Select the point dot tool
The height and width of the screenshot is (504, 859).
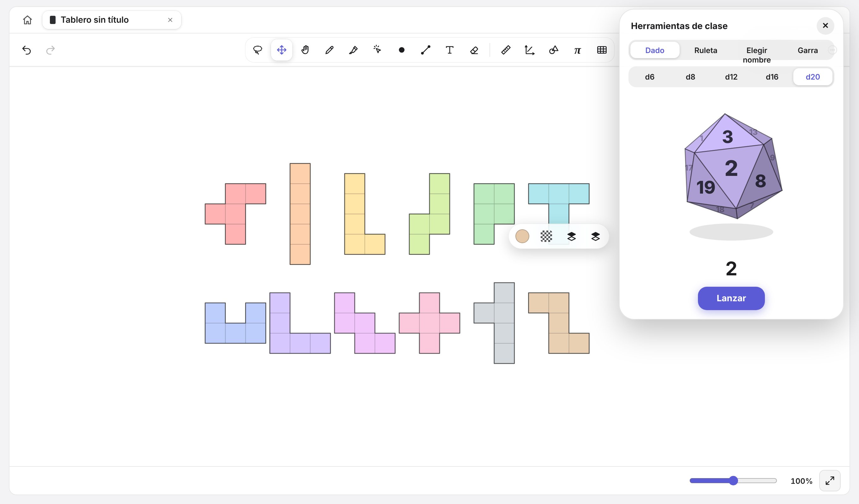(401, 50)
